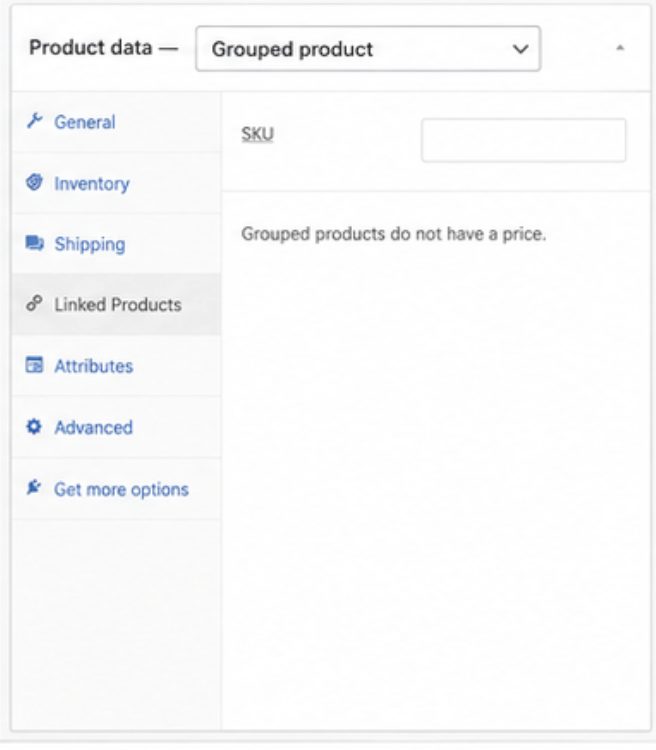Click the chain link icon for Linked Products
The image size is (656, 750).
[34, 304]
